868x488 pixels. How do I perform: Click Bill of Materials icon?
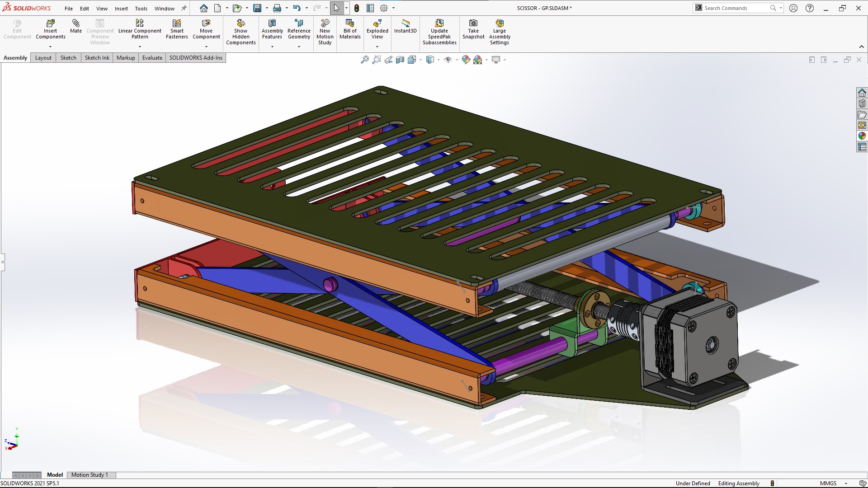tap(350, 29)
